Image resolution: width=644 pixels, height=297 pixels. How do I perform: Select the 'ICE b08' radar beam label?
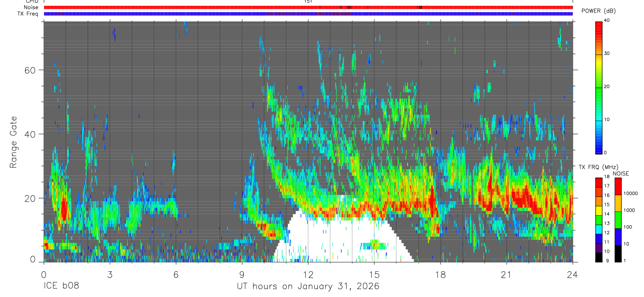pyautogui.click(x=61, y=287)
